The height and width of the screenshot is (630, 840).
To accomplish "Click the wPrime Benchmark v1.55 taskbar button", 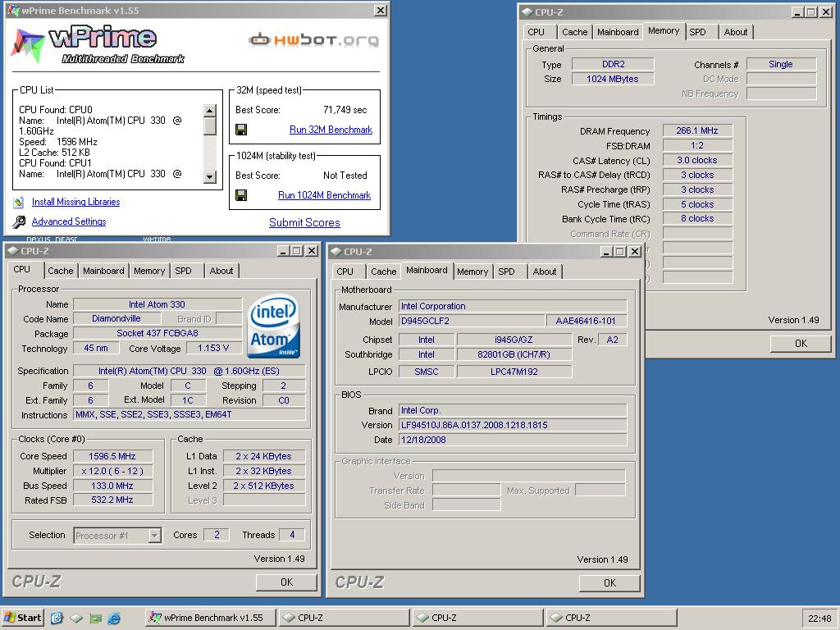I will (x=211, y=618).
